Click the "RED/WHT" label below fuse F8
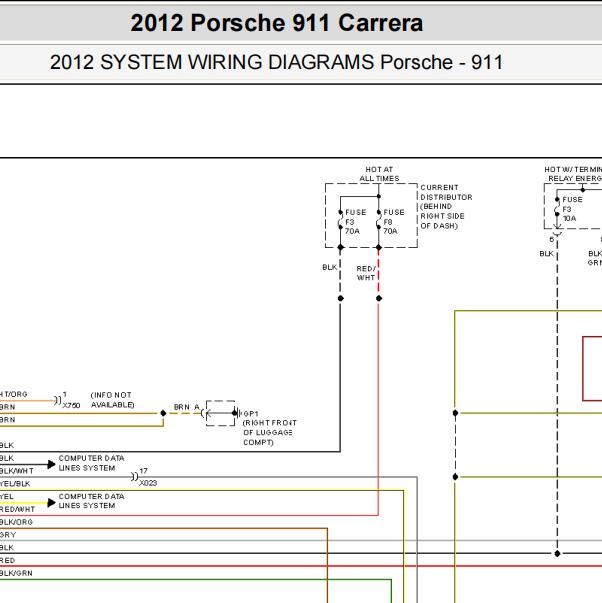Viewport: 602px width, 603px height. click(x=366, y=273)
